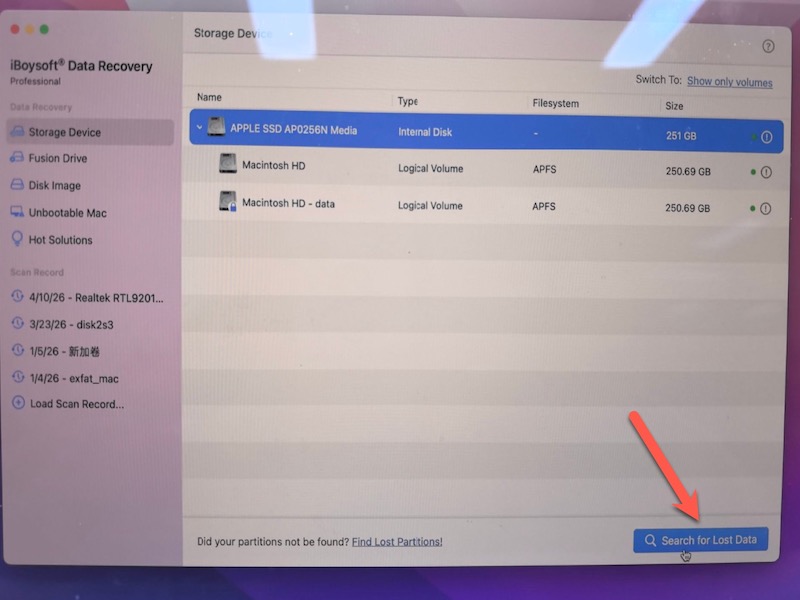
Task: Select the Macintosh HD - data volume row
Action: 484,205
